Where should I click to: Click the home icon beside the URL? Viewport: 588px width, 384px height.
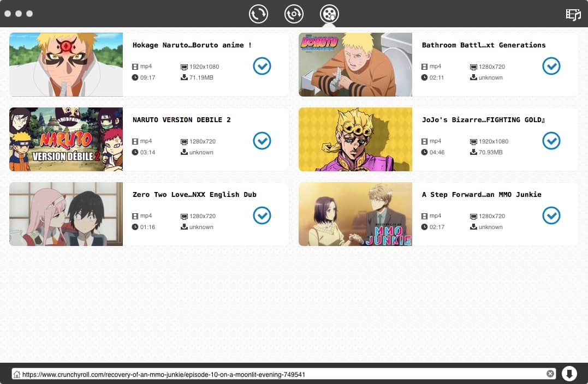point(16,374)
